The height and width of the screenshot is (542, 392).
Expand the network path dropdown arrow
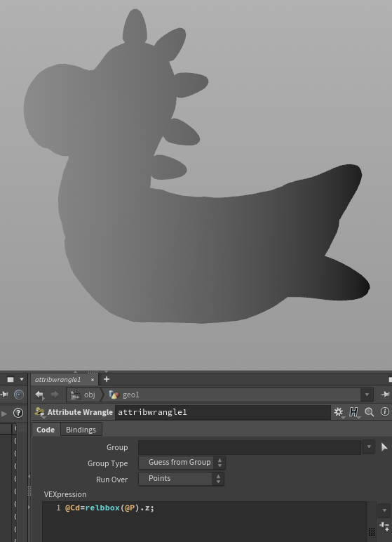(x=367, y=395)
